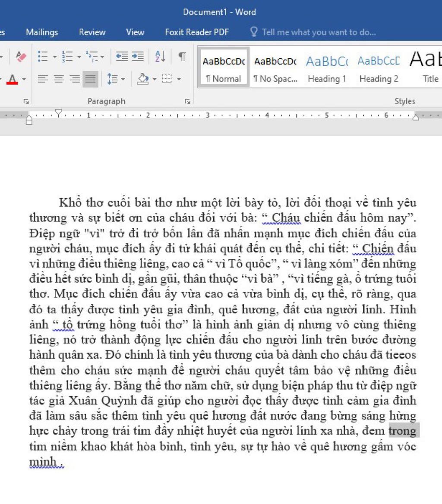Click the words "Xuân Quỳnh" in text
442x504 pixels.
(x=102, y=401)
